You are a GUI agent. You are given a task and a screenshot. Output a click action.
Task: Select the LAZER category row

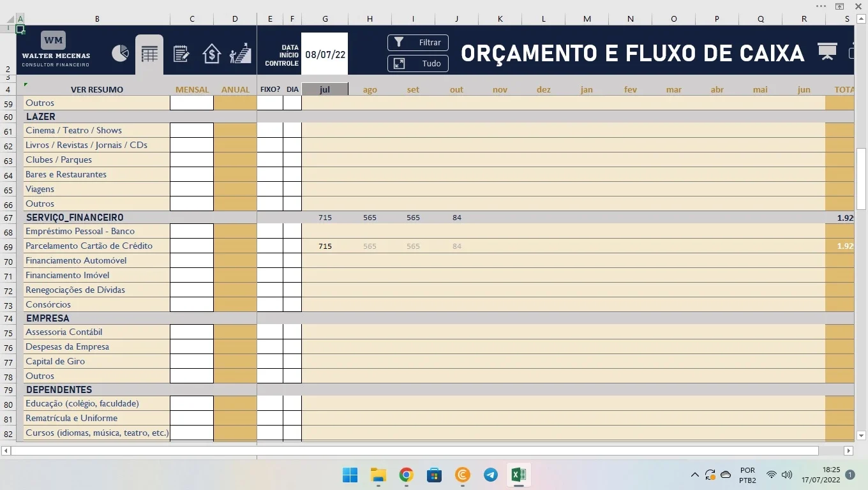41,117
